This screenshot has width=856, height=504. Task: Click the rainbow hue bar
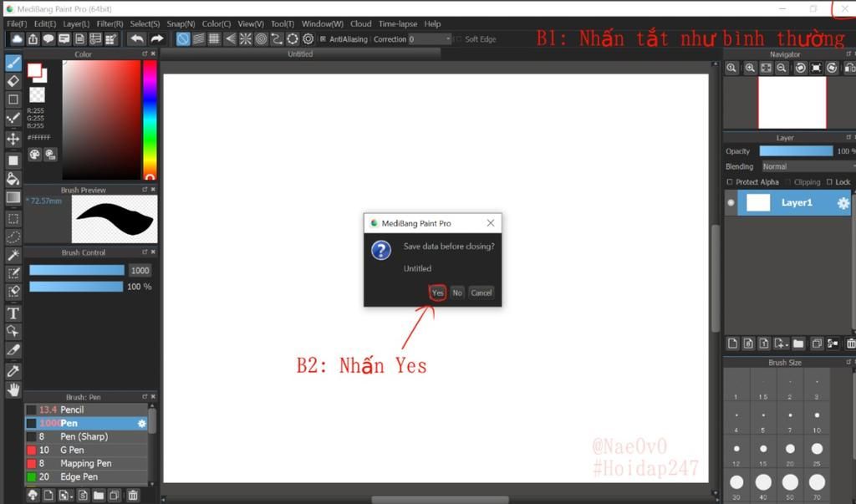(150, 120)
